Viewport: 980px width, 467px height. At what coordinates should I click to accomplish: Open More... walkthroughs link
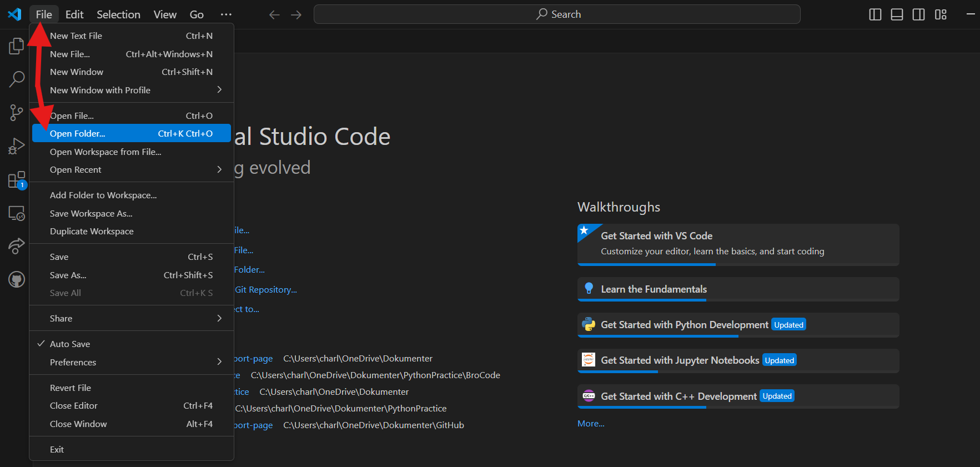pyautogui.click(x=591, y=423)
